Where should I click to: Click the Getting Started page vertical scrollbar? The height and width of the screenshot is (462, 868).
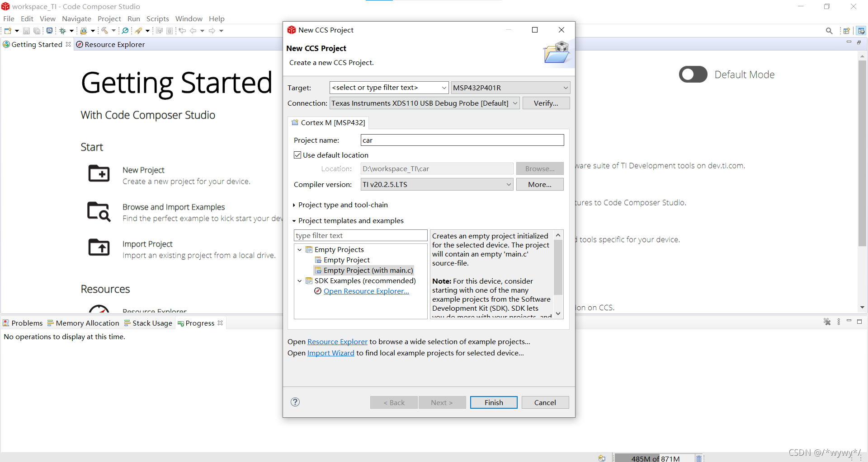tap(863, 154)
